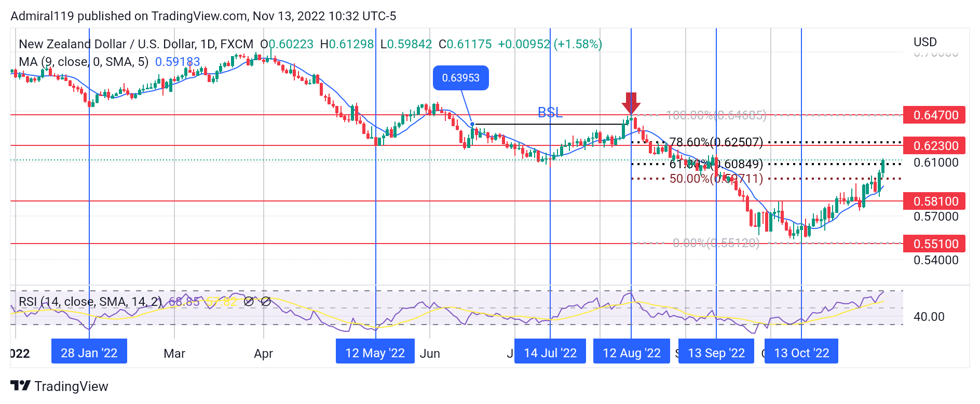Click the low price L0.59842 value
Image resolution: width=980 pixels, height=404 pixels.
[406, 44]
